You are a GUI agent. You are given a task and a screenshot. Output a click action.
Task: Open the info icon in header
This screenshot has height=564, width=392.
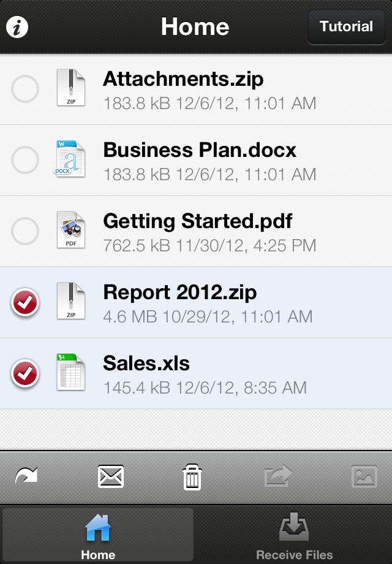[17, 26]
